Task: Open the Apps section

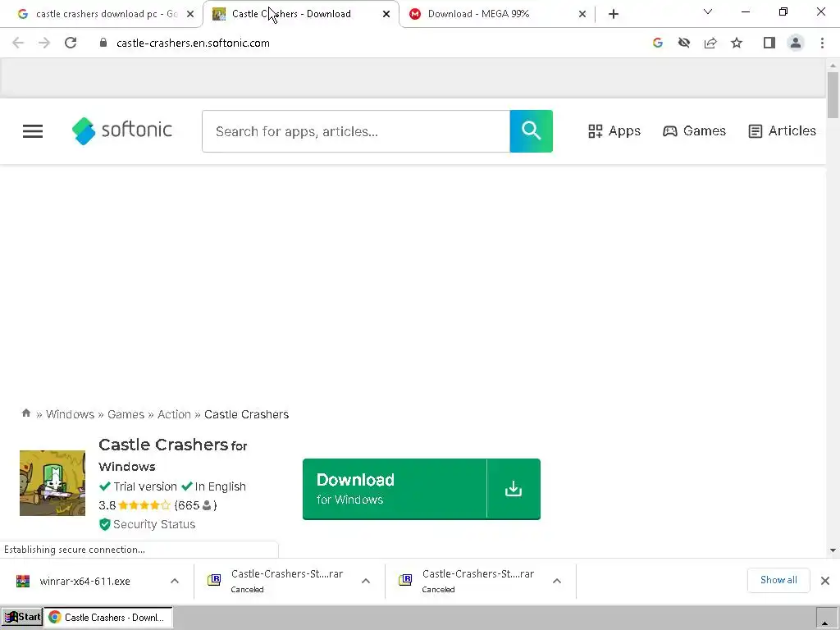Action: tap(614, 131)
